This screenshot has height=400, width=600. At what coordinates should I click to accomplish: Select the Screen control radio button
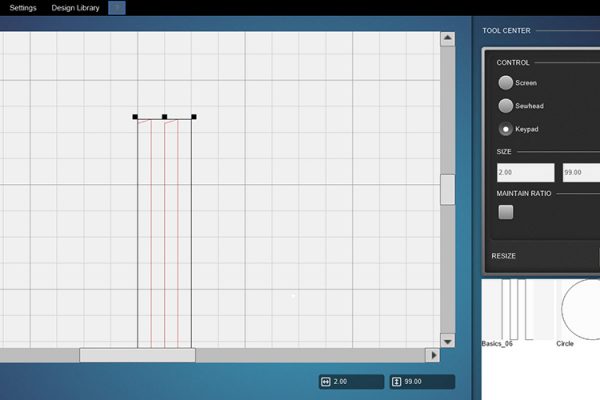point(505,83)
